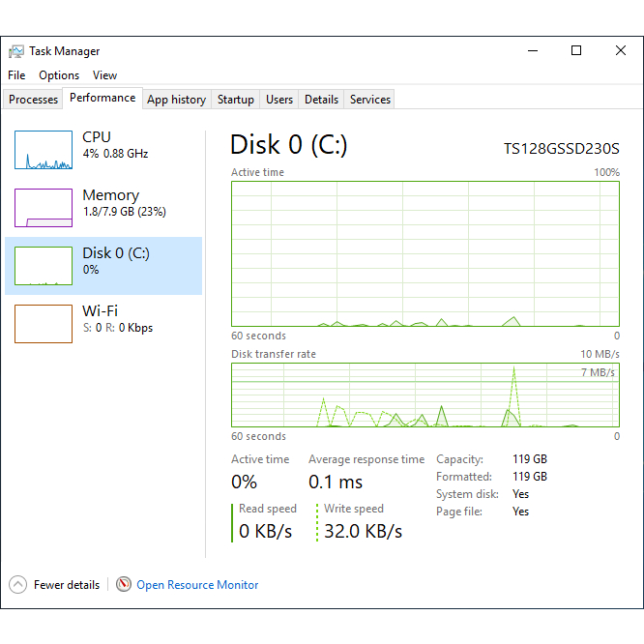
Task: Switch to the Processes tab
Action: click(x=33, y=100)
